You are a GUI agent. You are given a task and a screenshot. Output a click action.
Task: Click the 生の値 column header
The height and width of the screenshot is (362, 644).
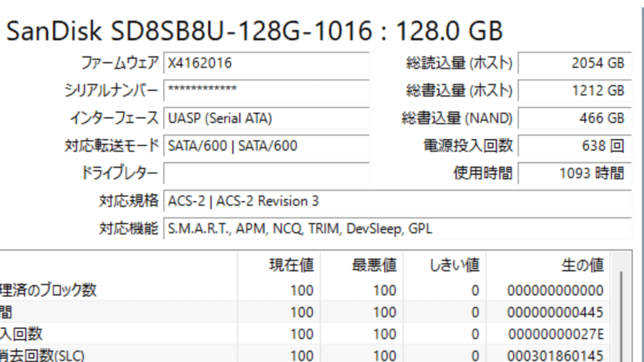click(582, 265)
